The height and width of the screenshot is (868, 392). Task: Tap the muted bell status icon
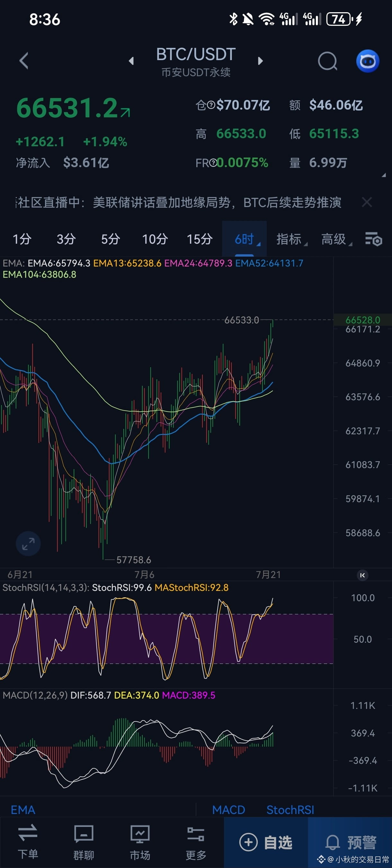(x=248, y=19)
